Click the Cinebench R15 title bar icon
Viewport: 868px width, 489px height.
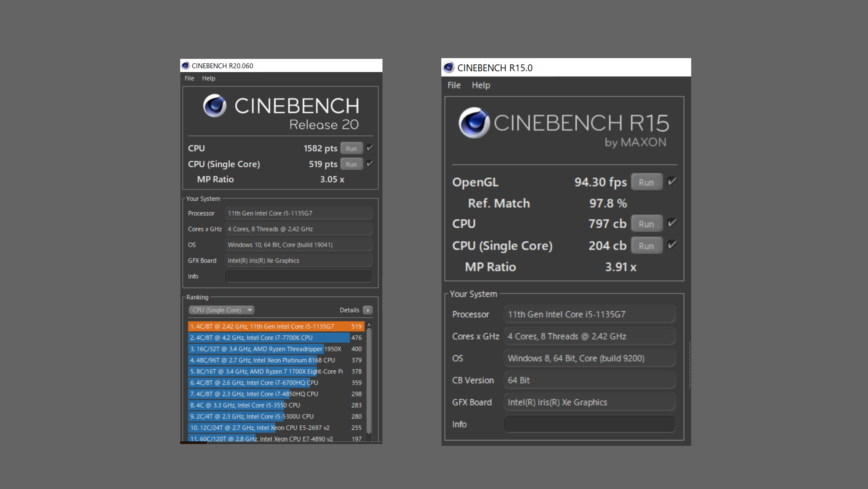[449, 67]
